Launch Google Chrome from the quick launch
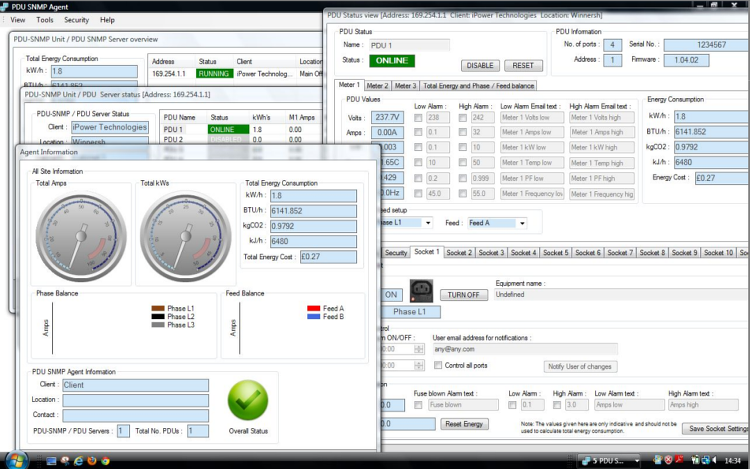The image size is (750, 469). click(x=105, y=461)
